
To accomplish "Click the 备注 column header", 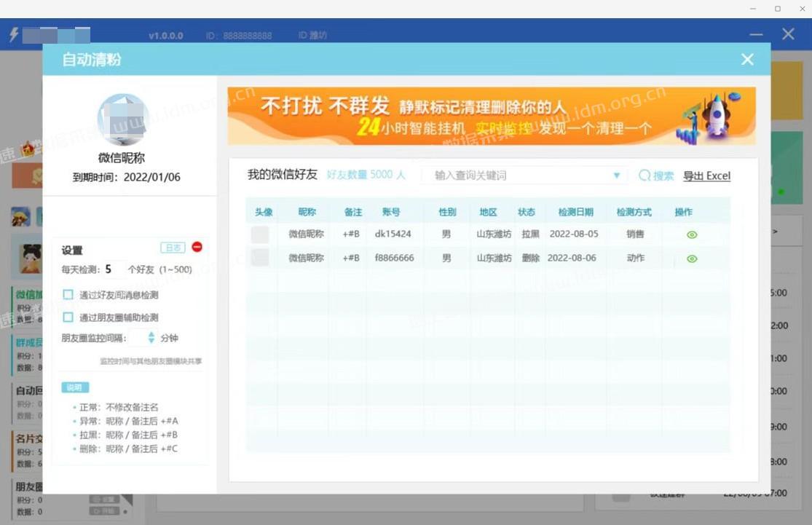I will coord(352,212).
